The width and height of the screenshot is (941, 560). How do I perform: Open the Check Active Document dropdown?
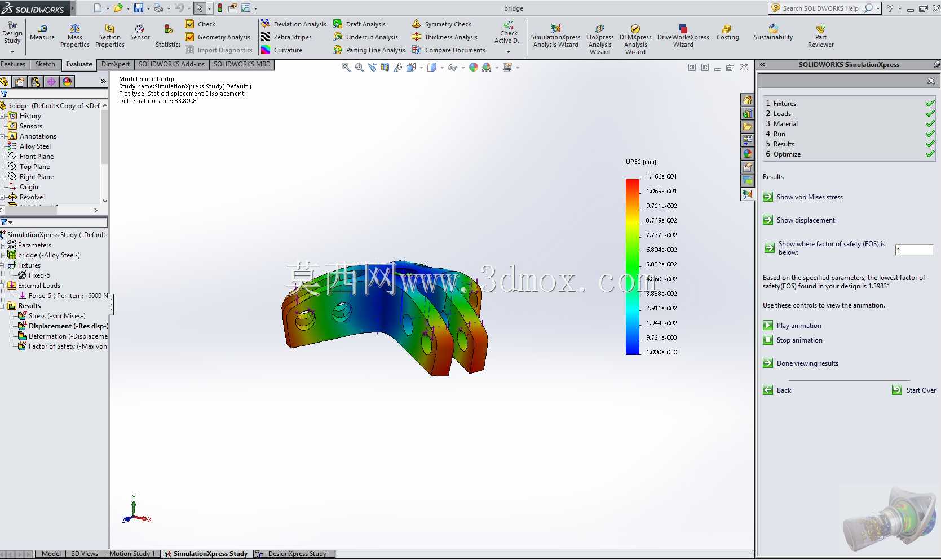coord(508,52)
